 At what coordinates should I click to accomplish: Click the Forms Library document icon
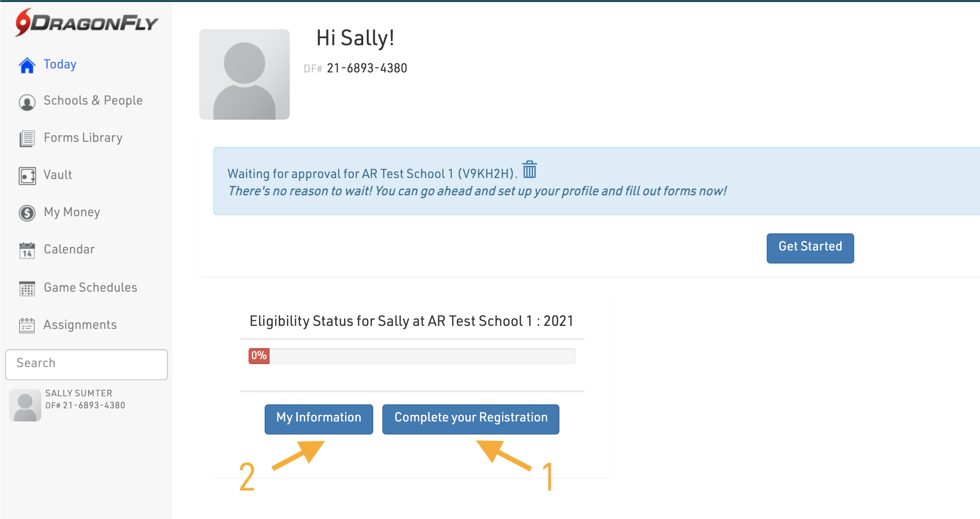pos(27,138)
